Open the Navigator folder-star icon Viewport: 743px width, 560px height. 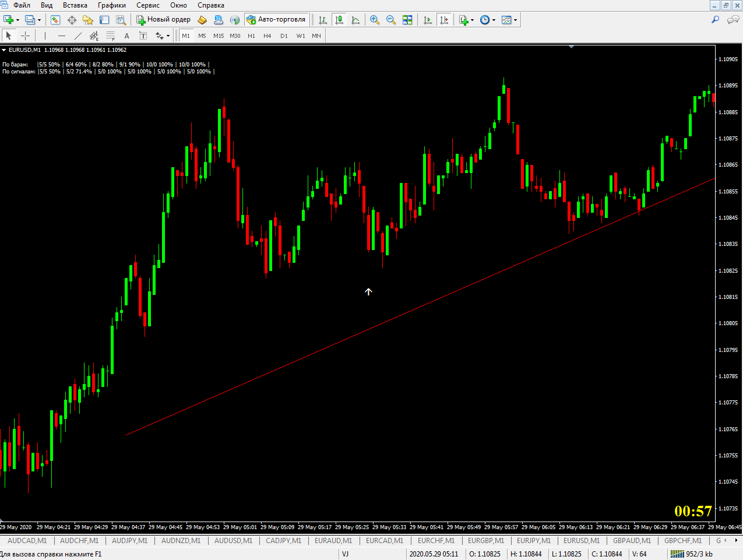88,20
